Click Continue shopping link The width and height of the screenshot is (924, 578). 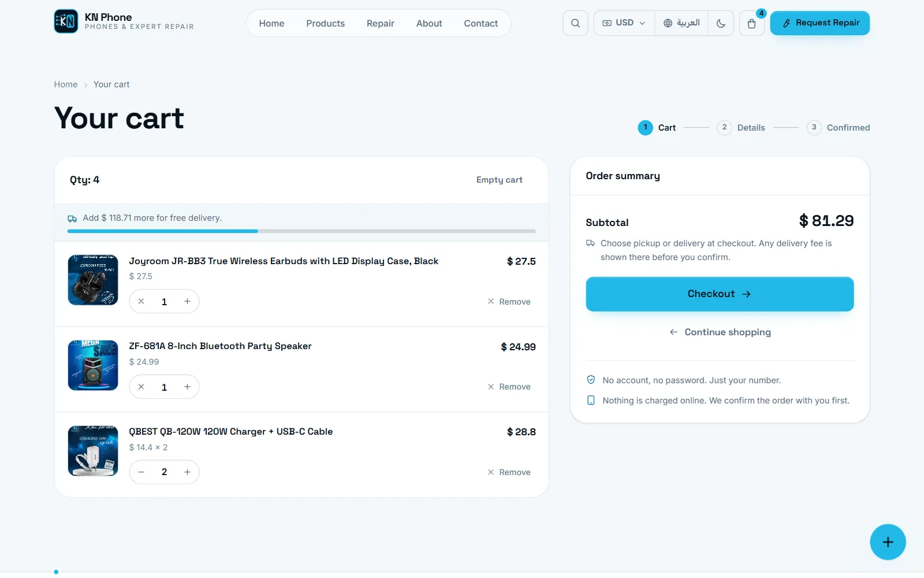pos(720,332)
